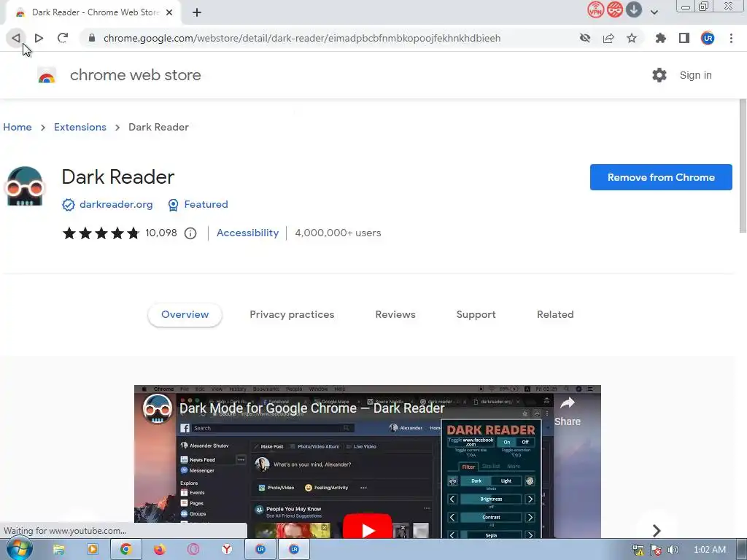747x560 pixels.
Task: Open the Accessibility category link
Action: pyautogui.click(x=247, y=233)
